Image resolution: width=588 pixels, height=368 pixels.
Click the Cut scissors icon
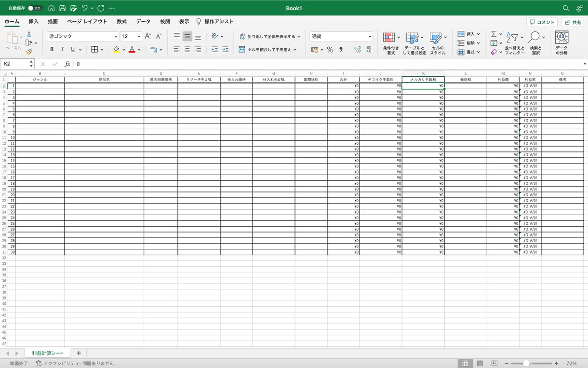29,35
